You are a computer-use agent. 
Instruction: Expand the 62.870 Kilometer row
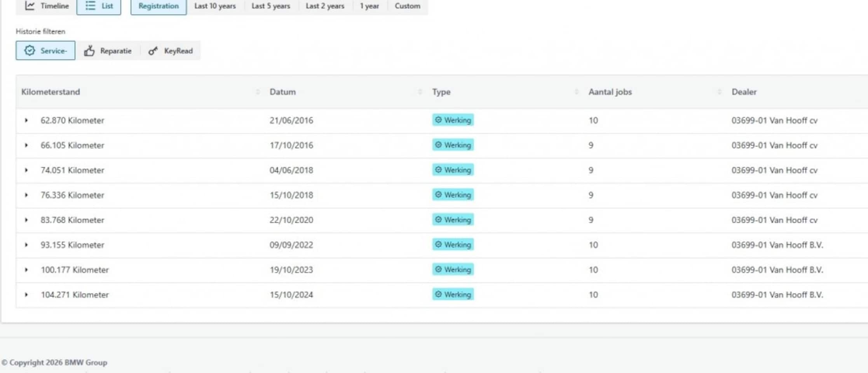26,120
